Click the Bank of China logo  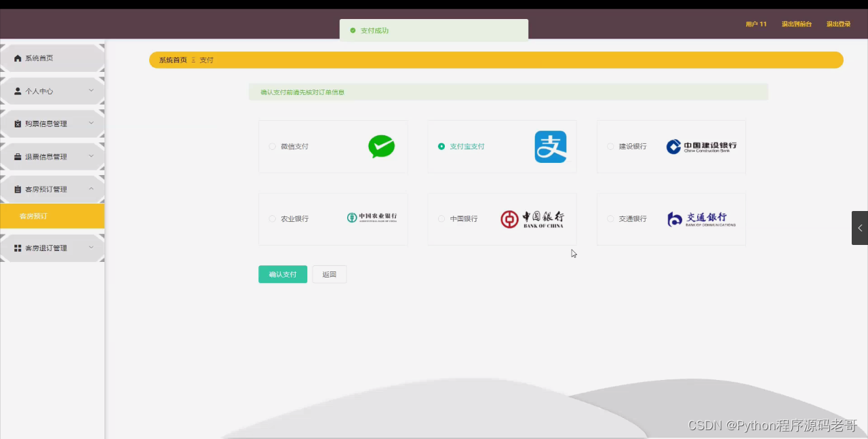[x=533, y=218]
